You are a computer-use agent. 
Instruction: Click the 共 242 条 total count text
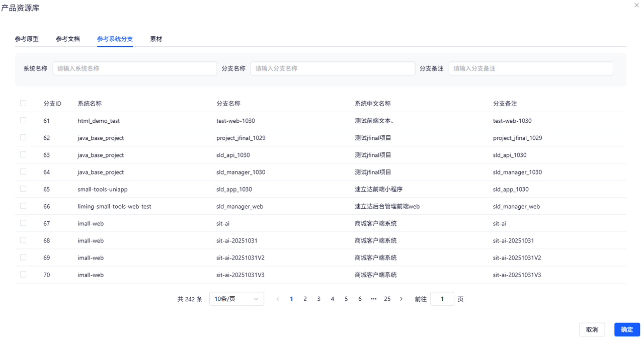tap(190, 299)
